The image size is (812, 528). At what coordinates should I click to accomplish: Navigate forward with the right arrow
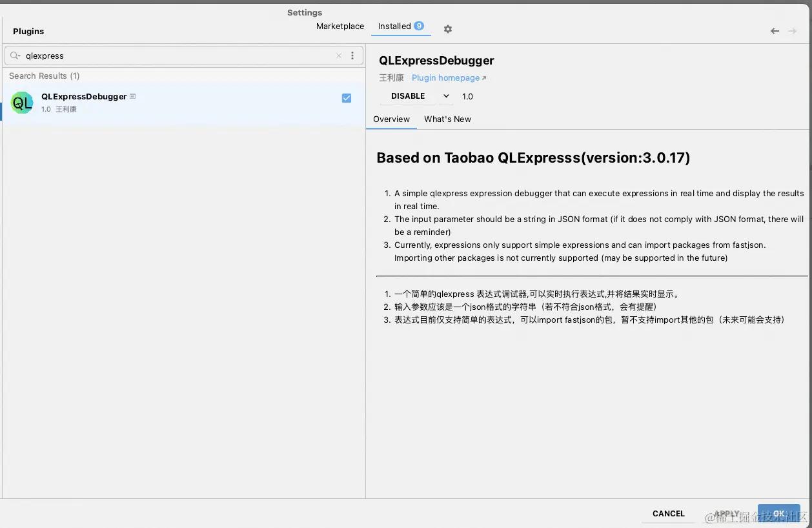[793, 31]
